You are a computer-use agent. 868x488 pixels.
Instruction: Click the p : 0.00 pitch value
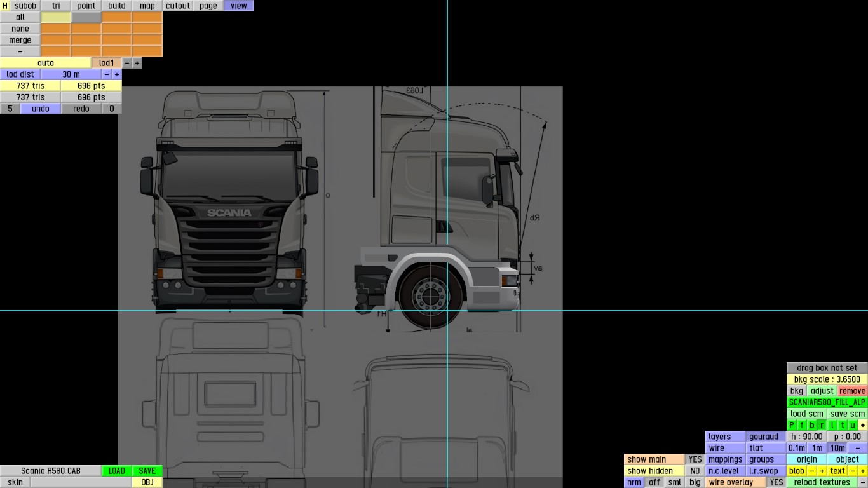[x=848, y=437]
